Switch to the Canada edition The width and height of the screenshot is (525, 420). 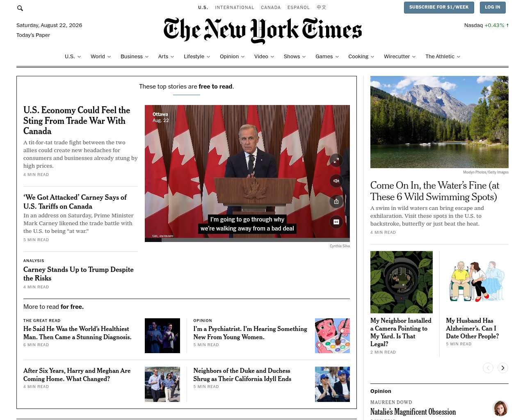coord(271,7)
